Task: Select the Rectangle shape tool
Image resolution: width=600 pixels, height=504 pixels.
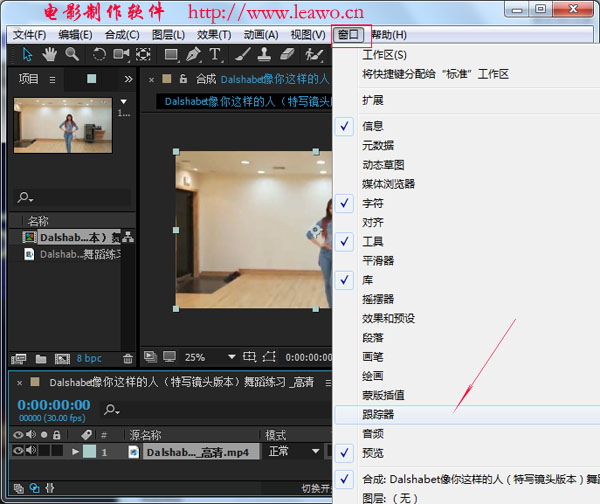Action: click(171, 55)
